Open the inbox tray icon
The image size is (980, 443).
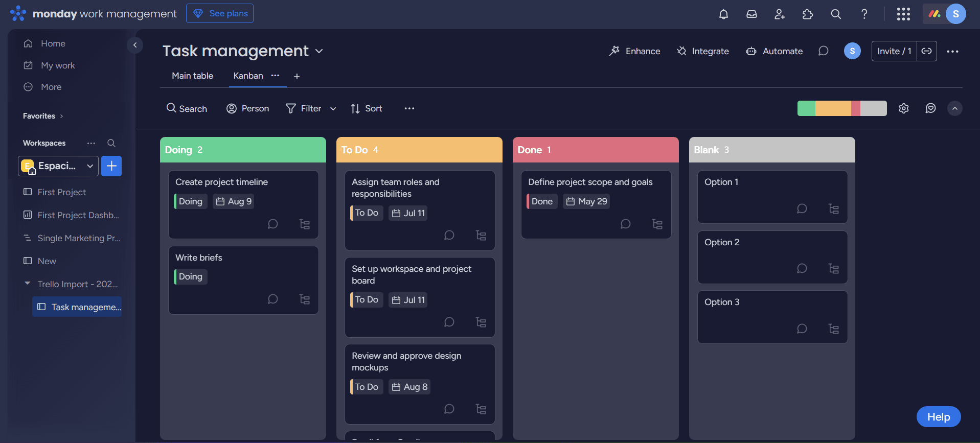tap(751, 14)
